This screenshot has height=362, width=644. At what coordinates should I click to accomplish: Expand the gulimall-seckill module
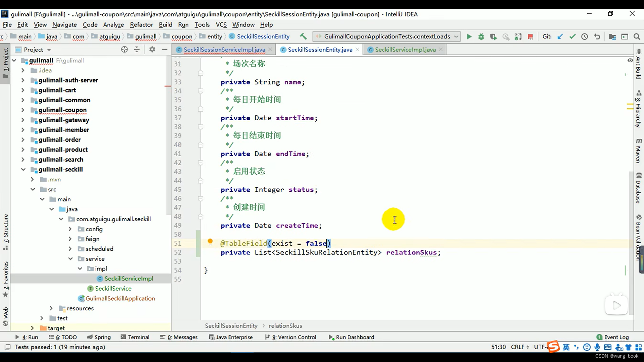(22, 169)
